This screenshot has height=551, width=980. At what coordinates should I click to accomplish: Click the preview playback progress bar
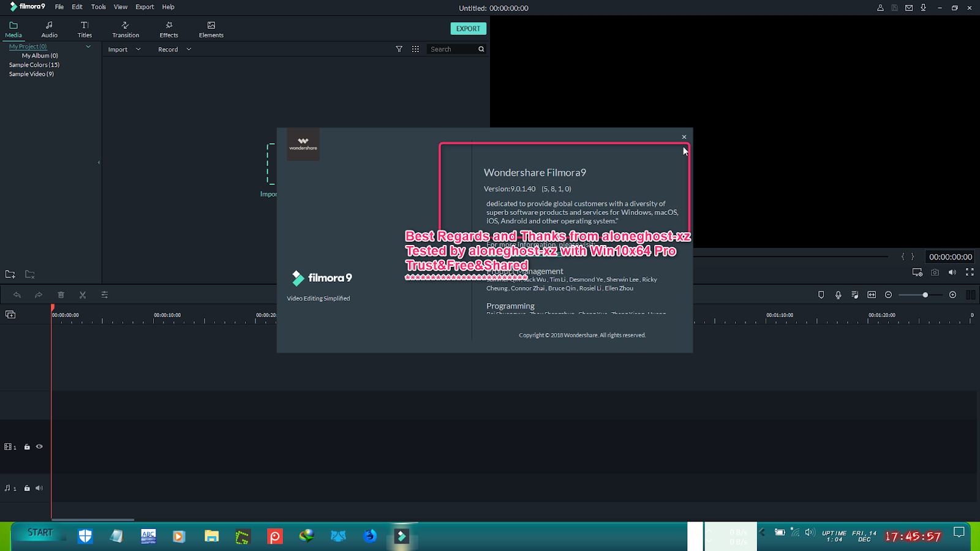pos(790,257)
